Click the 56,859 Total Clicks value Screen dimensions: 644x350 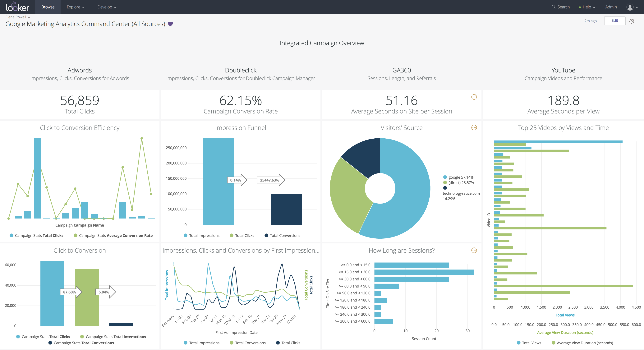tap(80, 100)
